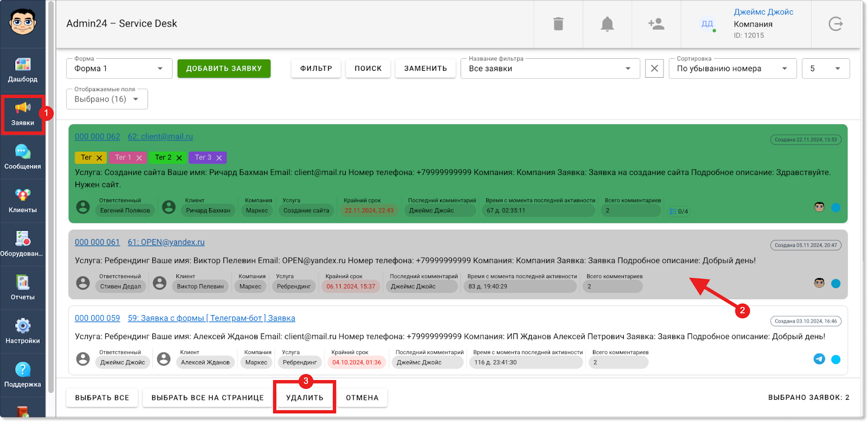868x422 pixels.
Task: Click deadline 22.11.2024, 22:43
Action: 369,210
